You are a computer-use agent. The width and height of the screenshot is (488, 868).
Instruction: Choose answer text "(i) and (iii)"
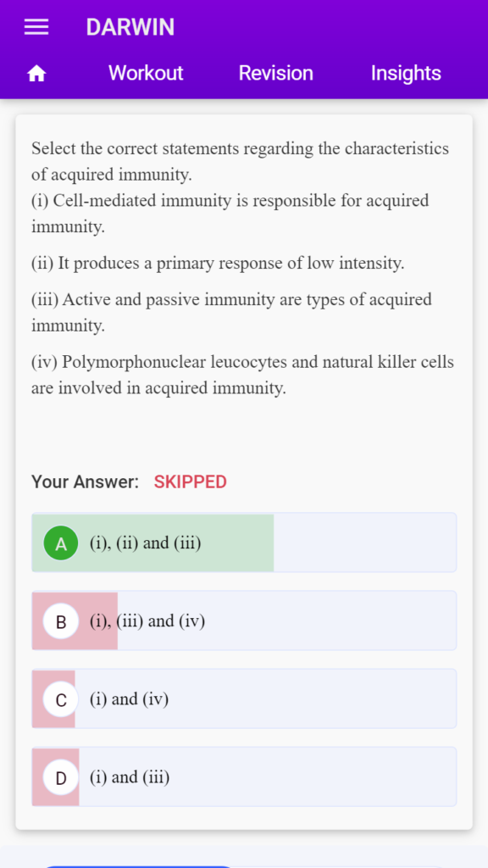[x=130, y=777]
